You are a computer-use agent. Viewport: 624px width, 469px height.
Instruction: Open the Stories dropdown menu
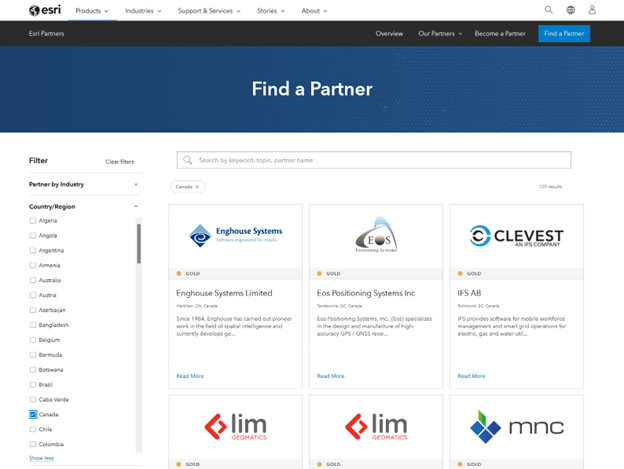pos(271,11)
